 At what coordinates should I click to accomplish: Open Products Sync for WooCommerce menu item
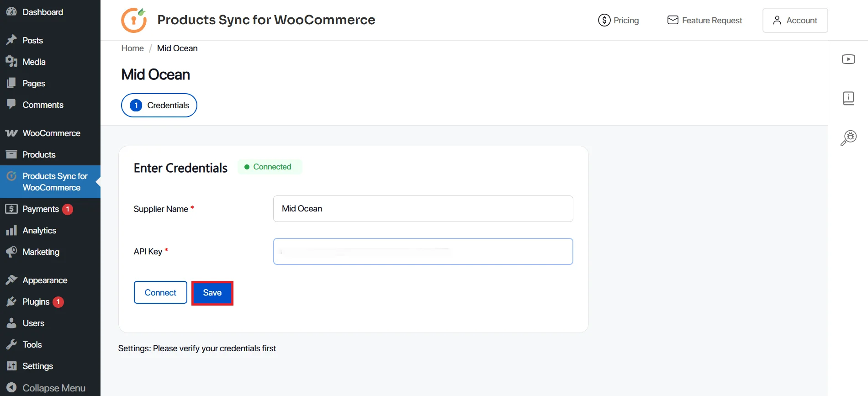point(50,182)
